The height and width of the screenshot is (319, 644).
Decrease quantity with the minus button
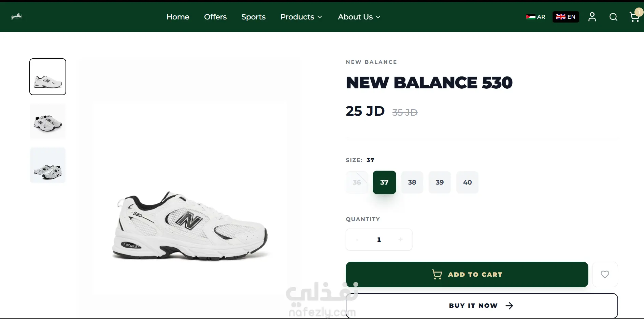(357, 240)
